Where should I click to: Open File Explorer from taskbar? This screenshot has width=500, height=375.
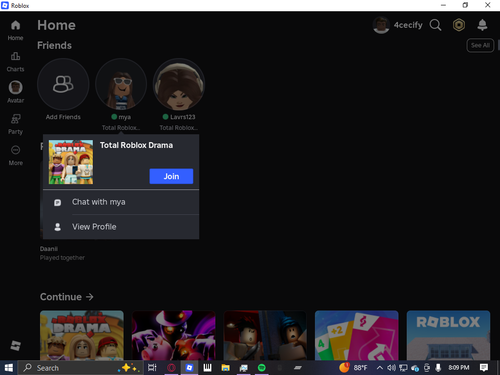(x=225, y=368)
